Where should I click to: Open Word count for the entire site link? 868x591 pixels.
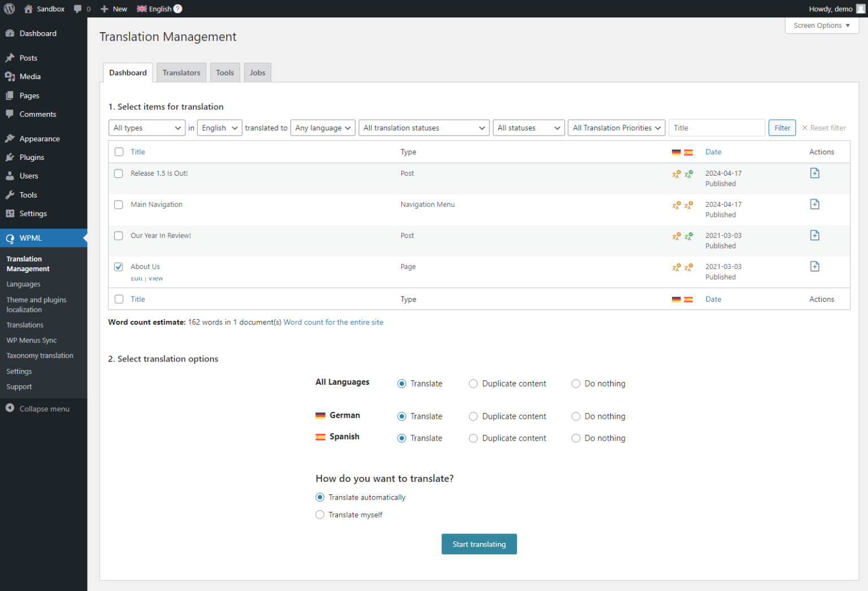tap(333, 322)
